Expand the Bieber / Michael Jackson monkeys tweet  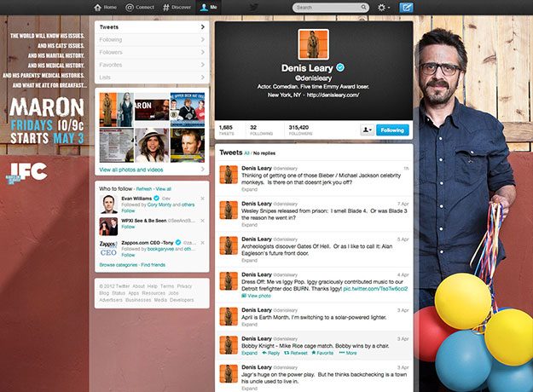click(249, 189)
